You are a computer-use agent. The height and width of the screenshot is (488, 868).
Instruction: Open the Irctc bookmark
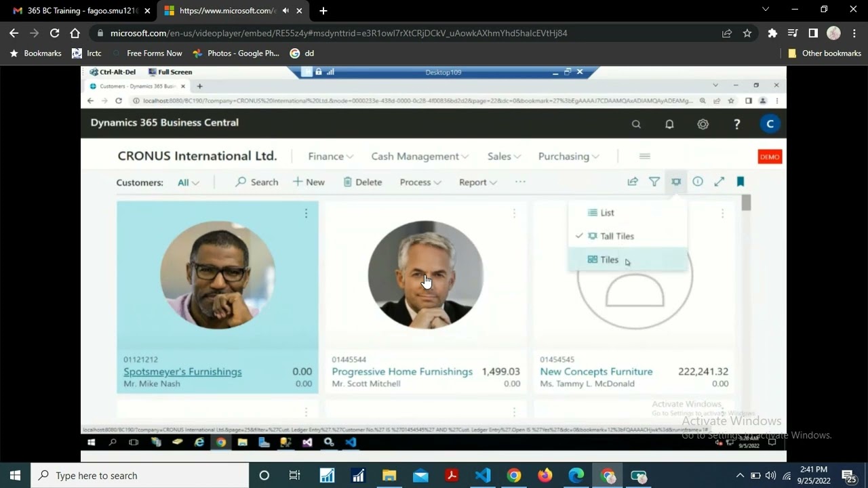[x=87, y=54]
